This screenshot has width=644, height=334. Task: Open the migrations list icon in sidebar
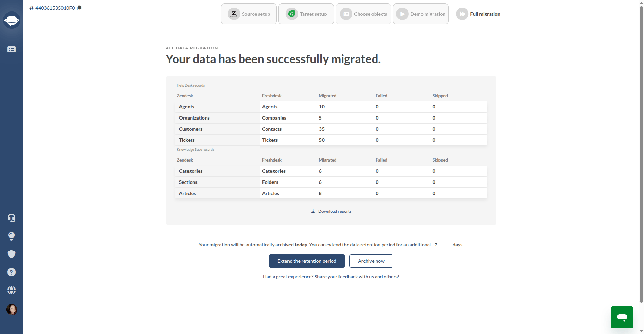click(x=11, y=49)
